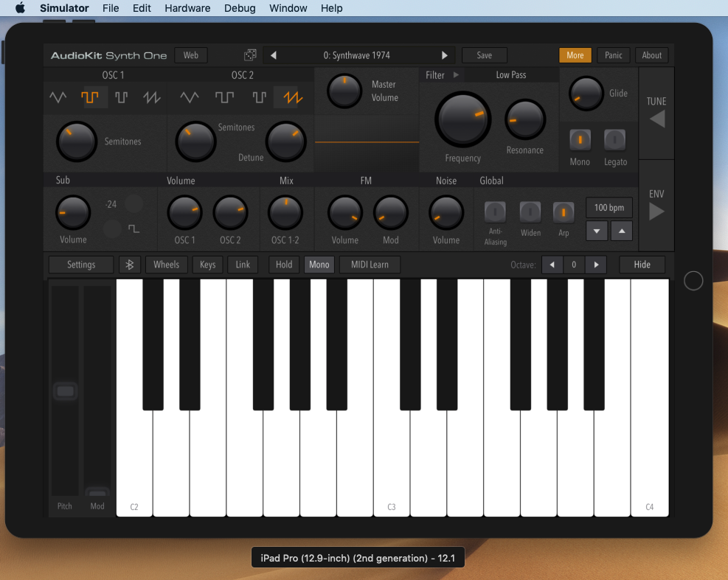Screen dimensions: 728x580
Task: Select OSC 1 square waveform
Action: click(x=89, y=97)
